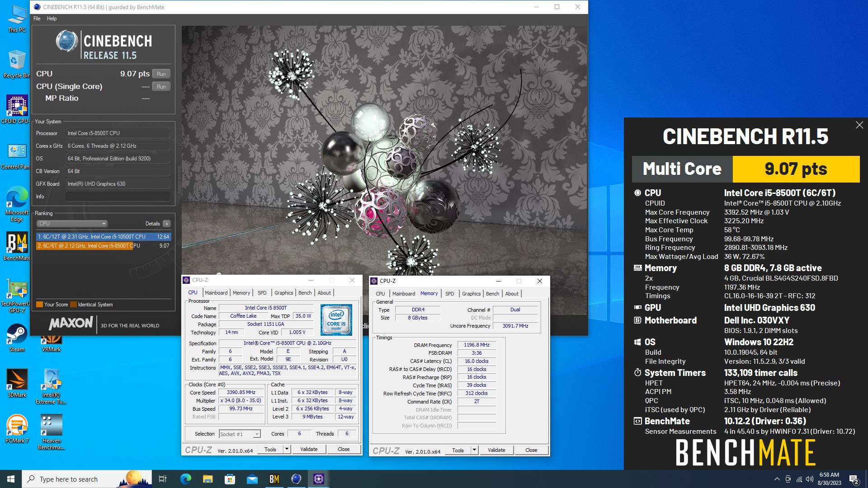Open Steam desktop shortcut
This screenshot has height=488, width=868.
click(x=17, y=338)
